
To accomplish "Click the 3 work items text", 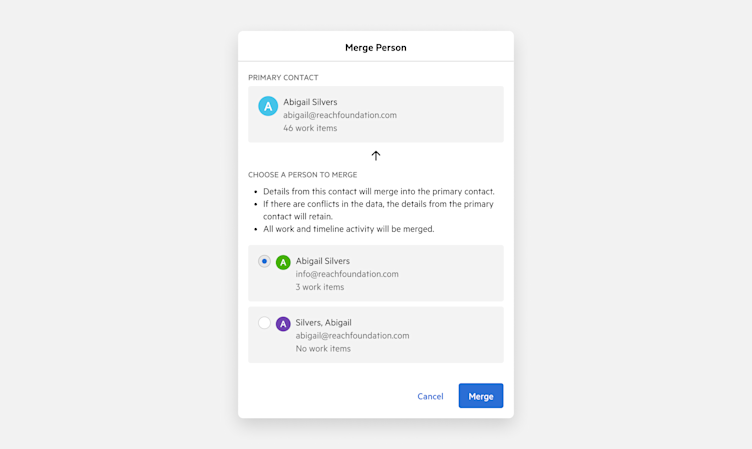I will tap(319, 287).
